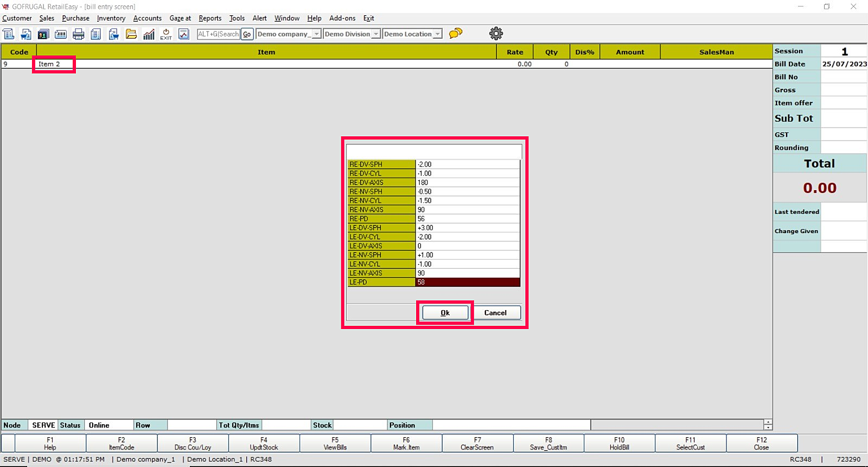Click the cart document icon beside the folder

point(113,34)
